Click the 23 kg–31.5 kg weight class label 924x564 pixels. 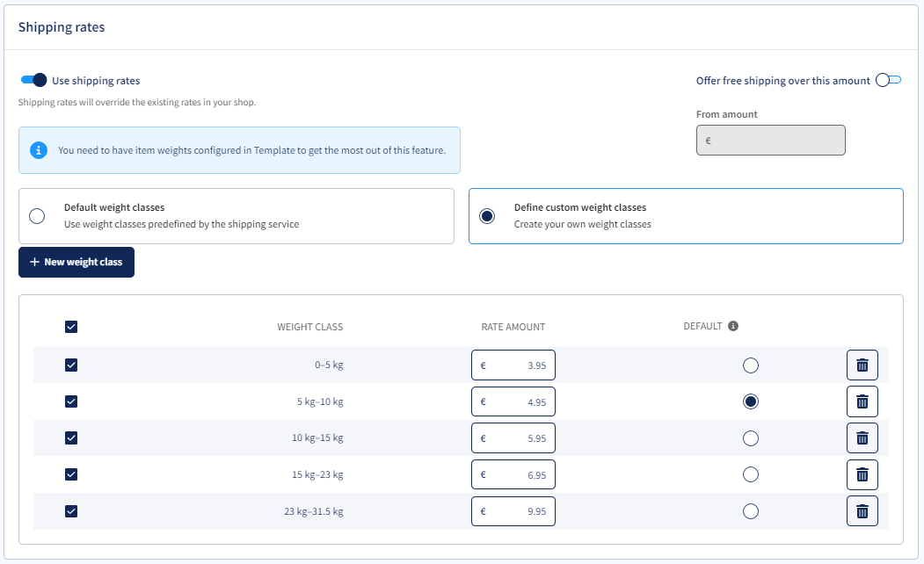point(314,511)
